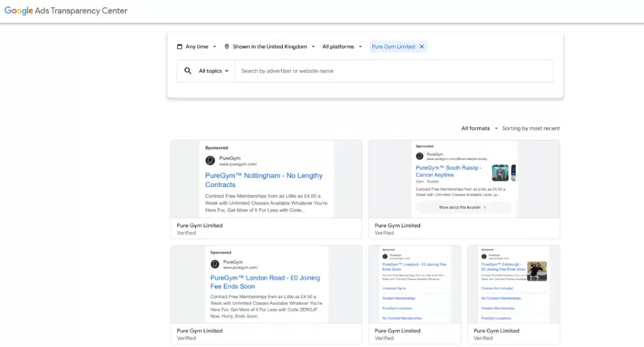Viewport: 644px width, 347px height.
Task: Open the PureGym South Ruislip ad preview
Action: coord(464,179)
